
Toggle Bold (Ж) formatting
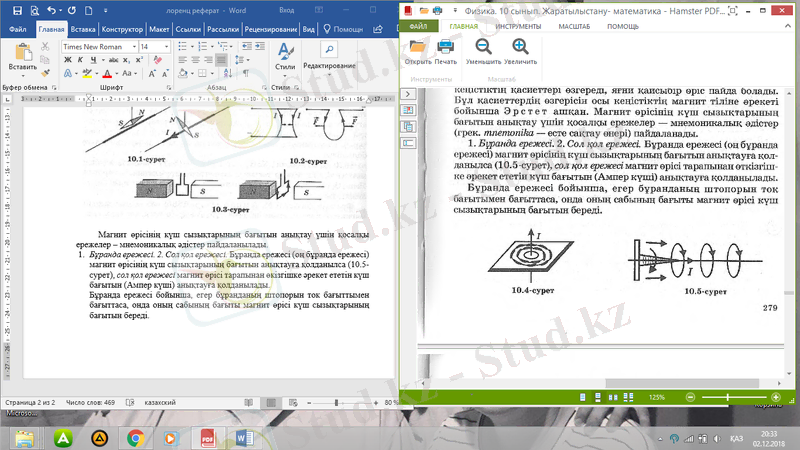(x=68, y=61)
